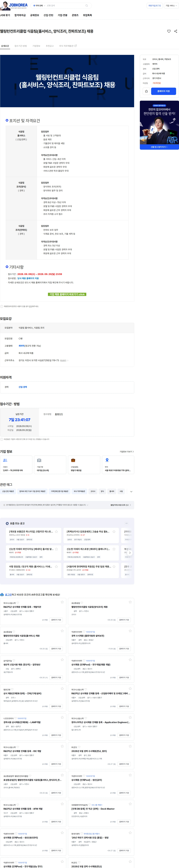Screen dimensions: 179x868
Task: Star the 식음팀(양식조리) posting card
Action: [x=130, y=602]
